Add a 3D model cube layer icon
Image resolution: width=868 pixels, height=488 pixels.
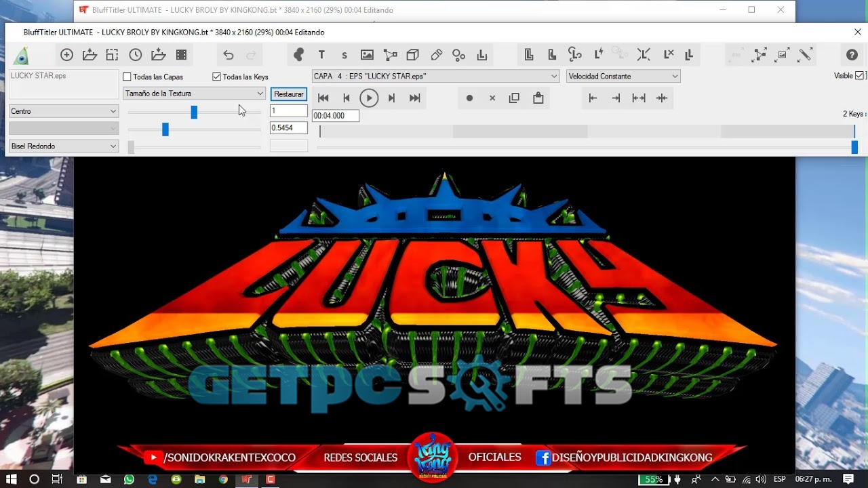(412, 55)
